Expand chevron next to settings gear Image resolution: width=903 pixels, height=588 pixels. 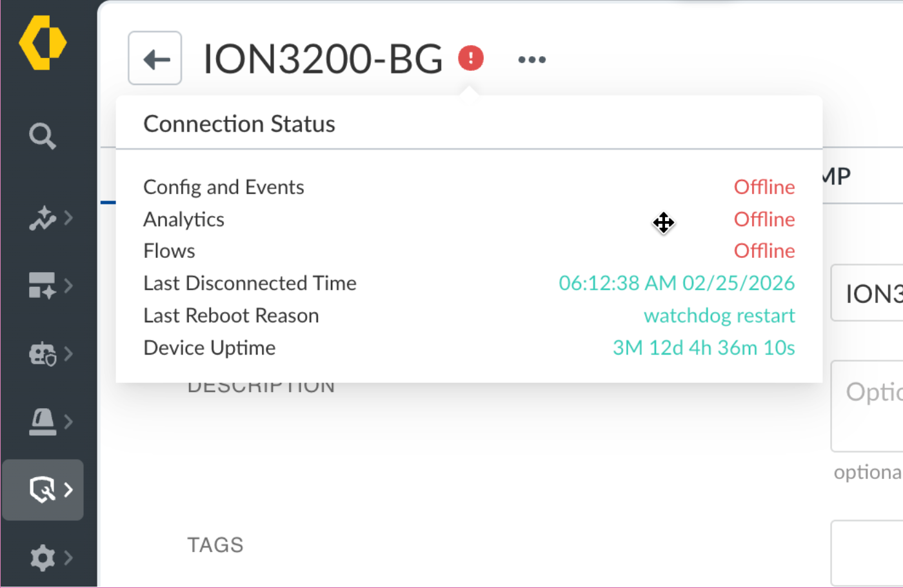pyautogui.click(x=68, y=558)
